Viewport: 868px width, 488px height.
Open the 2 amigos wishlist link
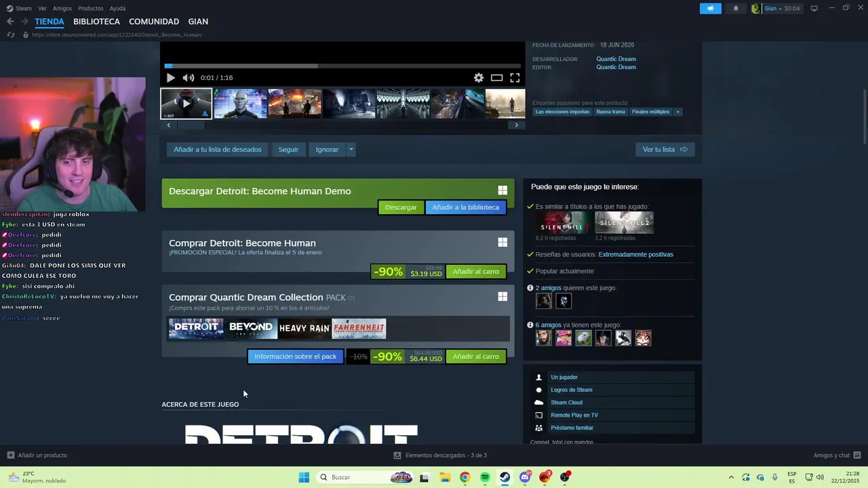pyautogui.click(x=548, y=288)
